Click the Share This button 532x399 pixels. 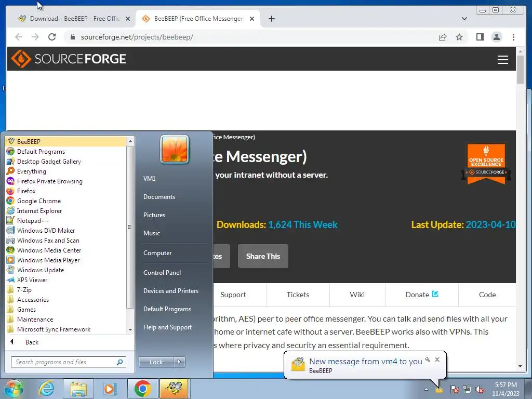pyautogui.click(x=263, y=256)
